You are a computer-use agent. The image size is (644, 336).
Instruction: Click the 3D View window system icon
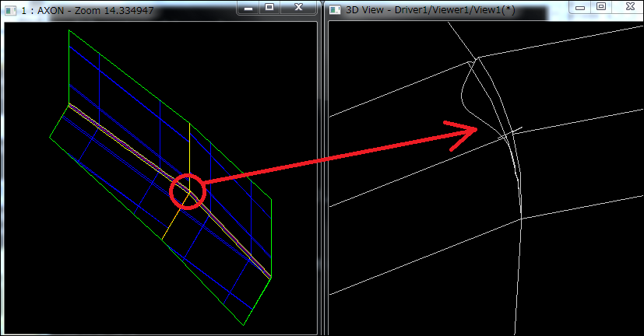pyautogui.click(x=336, y=9)
